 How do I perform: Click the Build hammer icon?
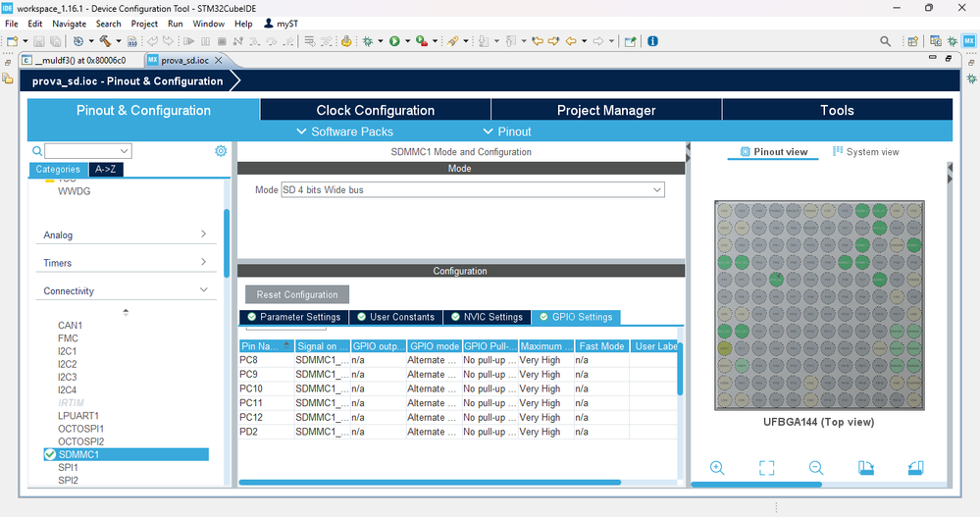click(105, 41)
